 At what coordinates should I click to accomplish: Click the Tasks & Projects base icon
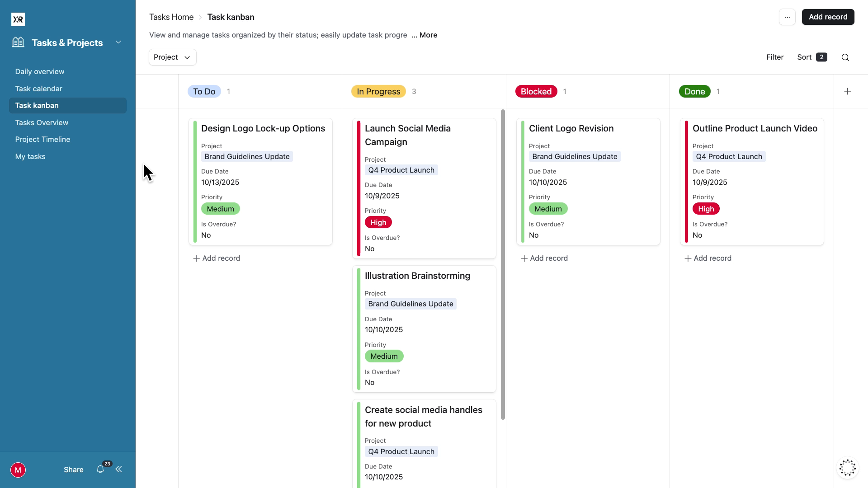pyautogui.click(x=18, y=42)
